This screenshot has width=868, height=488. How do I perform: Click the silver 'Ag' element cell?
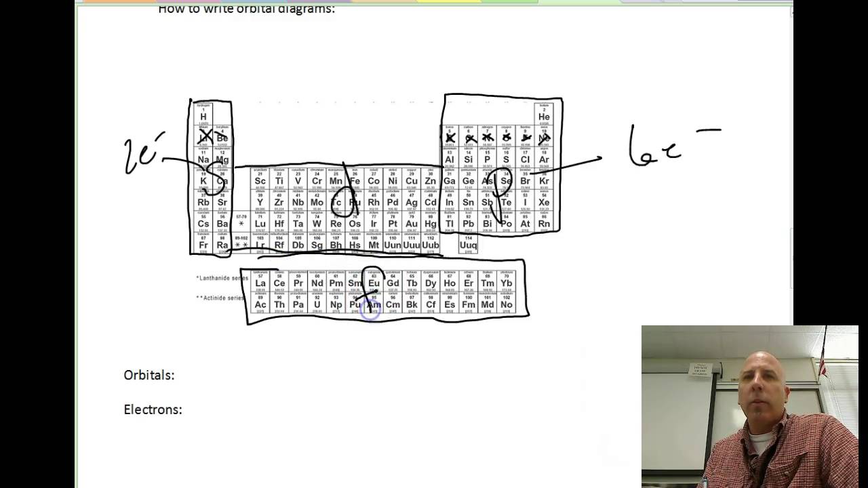(412, 199)
